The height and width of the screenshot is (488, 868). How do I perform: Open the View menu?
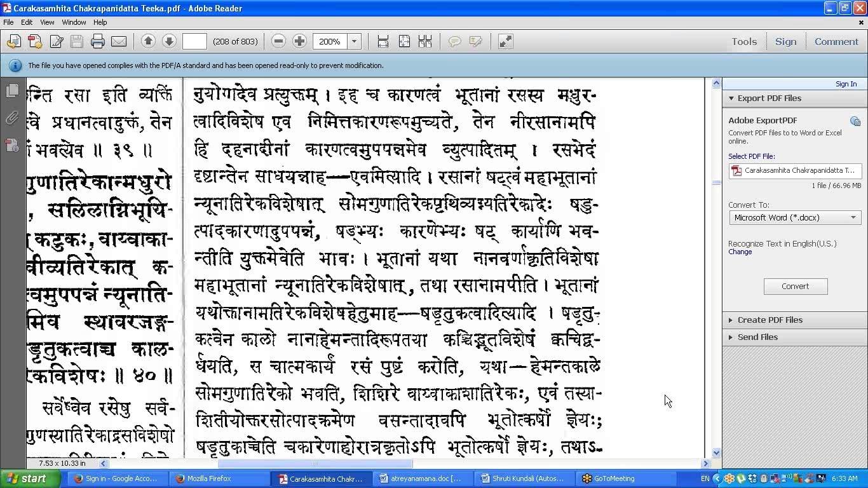(x=47, y=22)
